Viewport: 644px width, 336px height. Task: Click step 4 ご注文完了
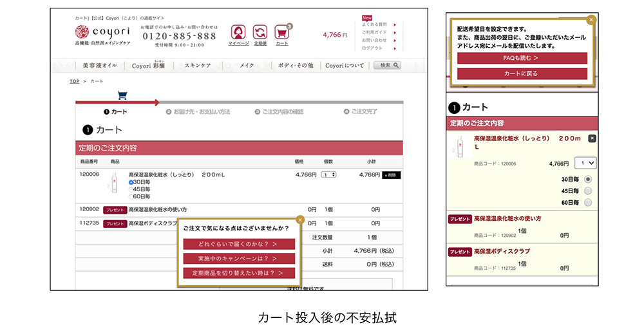pyautogui.click(x=361, y=112)
